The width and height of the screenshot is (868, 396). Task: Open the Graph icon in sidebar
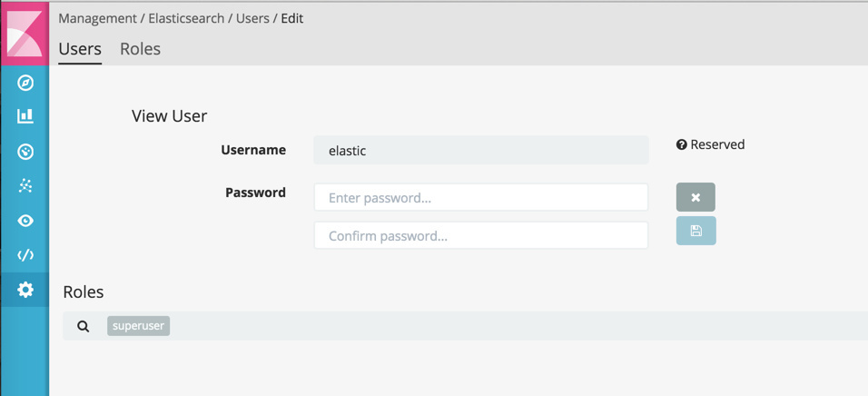click(25, 186)
